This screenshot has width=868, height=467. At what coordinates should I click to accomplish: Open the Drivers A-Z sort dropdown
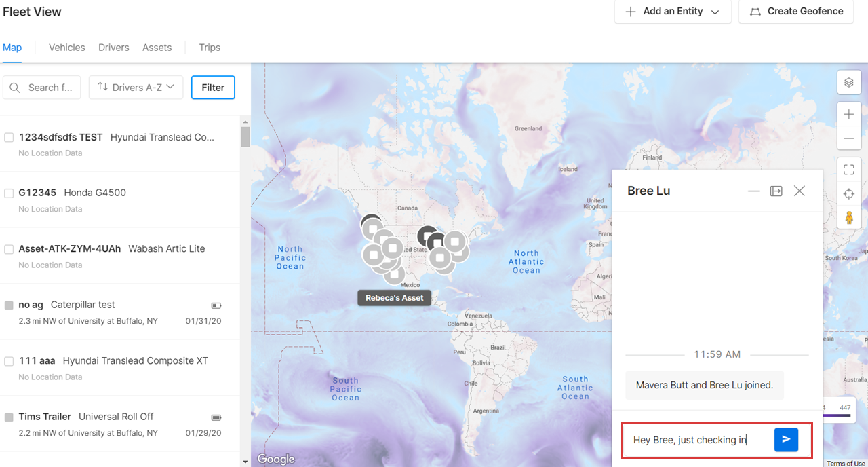[x=136, y=88]
